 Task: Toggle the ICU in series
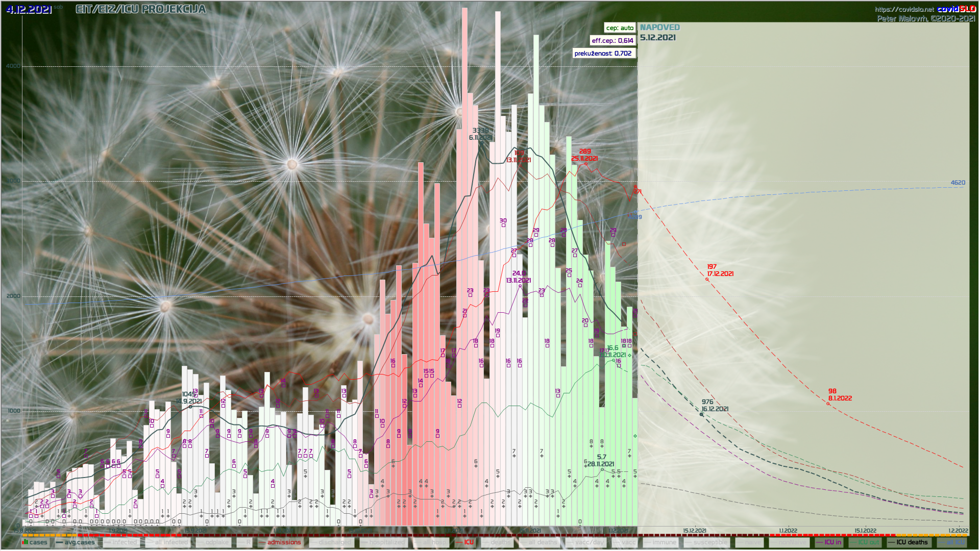click(x=829, y=542)
